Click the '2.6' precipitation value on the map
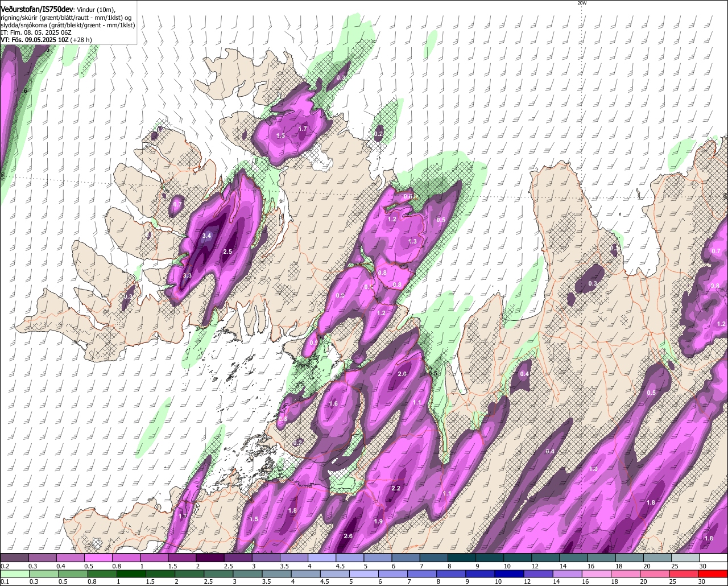The width and height of the screenshot is (728, 586). coord(349,536)
